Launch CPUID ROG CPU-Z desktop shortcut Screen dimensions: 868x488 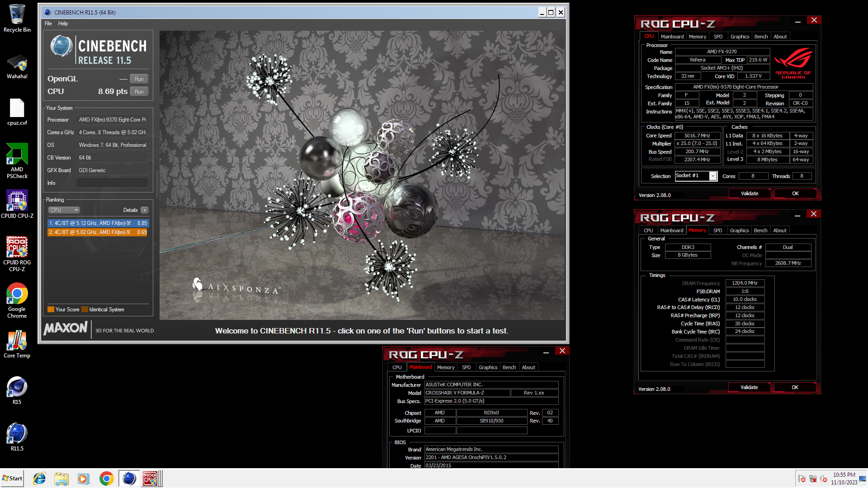[17, 253]
